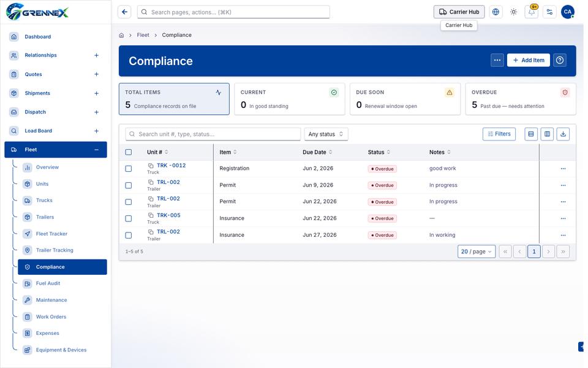Viewport: 588px width, 368px height.
Task: Check the Jun 27, 2026 Insurance row
Action: (129, 236)
